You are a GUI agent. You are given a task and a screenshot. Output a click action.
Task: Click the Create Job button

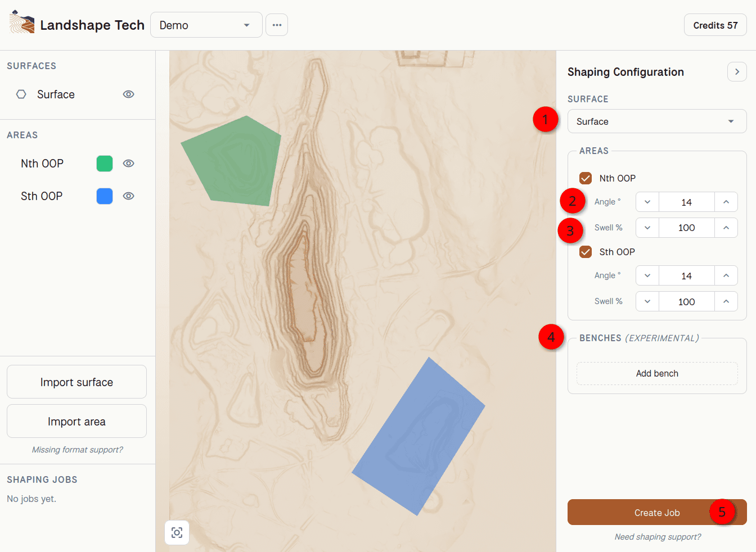click(657, 512)
